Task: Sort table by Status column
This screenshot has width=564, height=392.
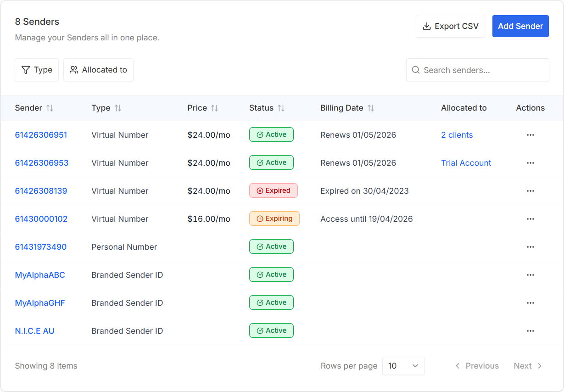Action: click(x=267, y=108)
